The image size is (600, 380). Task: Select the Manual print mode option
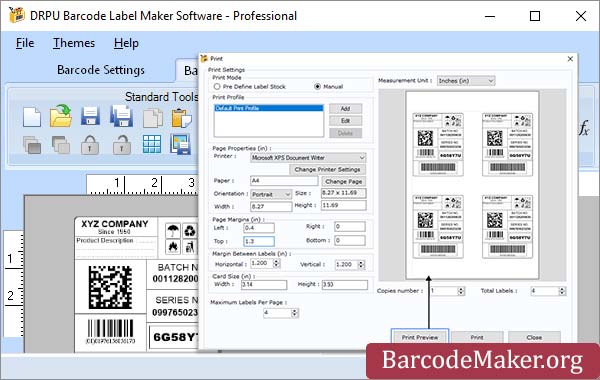(x=317, y=86)
